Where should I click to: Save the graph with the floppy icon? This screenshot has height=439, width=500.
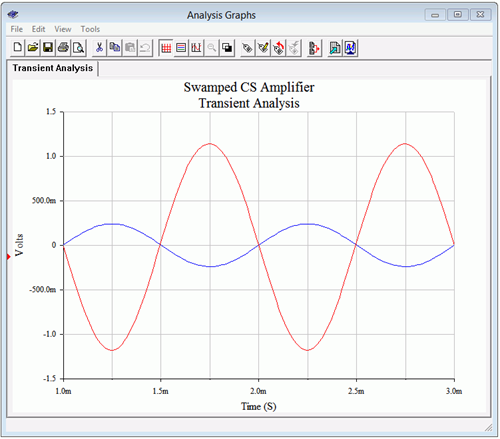(48, 48)
